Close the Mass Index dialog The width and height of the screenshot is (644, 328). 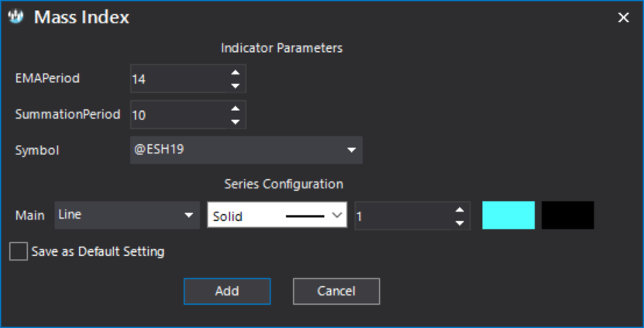(x=624, y=17)
